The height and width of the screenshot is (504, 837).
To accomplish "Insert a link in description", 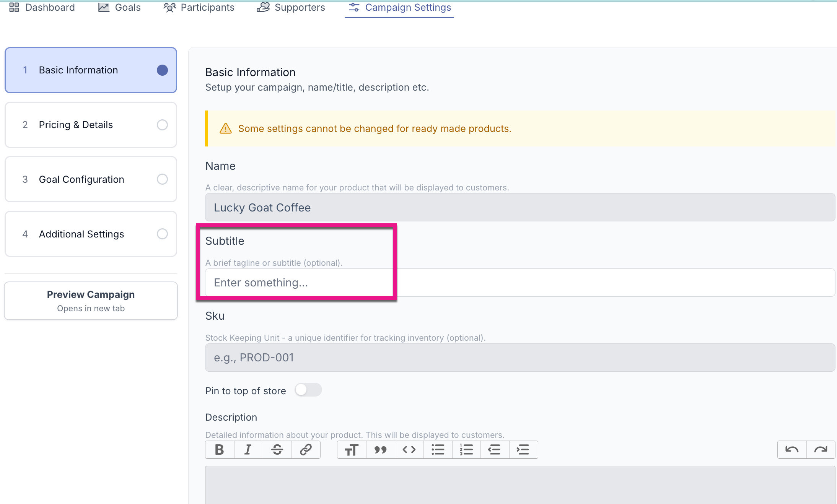I will click(306, 450).
